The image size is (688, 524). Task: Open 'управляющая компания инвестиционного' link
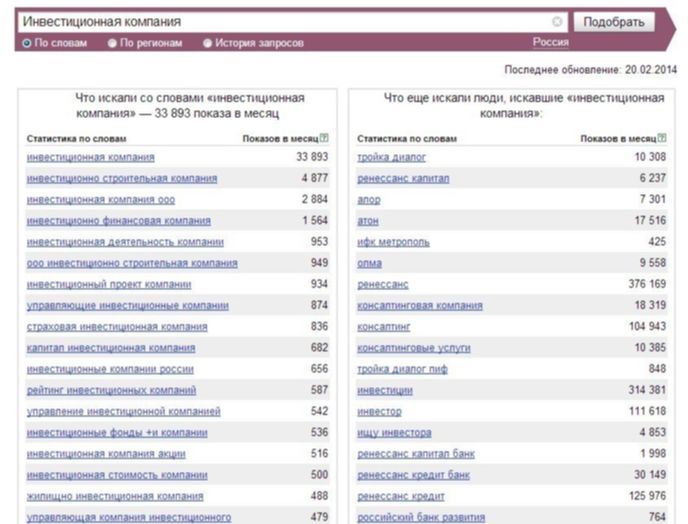click(x=129, y=517)
